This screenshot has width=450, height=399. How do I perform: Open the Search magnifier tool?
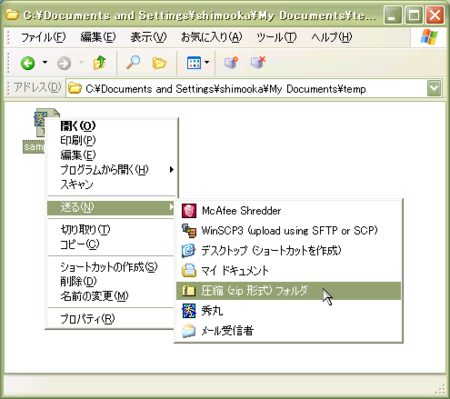tap(133, 62)
